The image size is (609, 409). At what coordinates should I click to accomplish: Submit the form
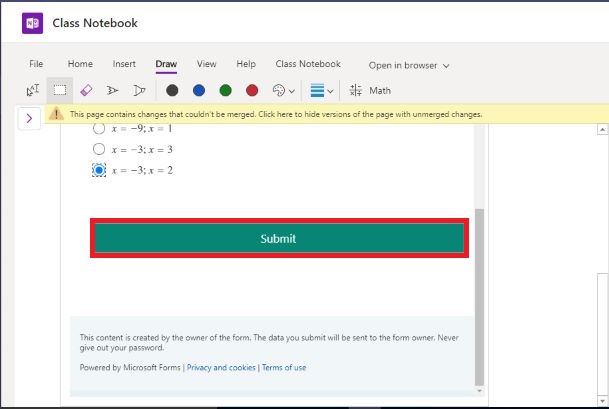tap(279, 238)
